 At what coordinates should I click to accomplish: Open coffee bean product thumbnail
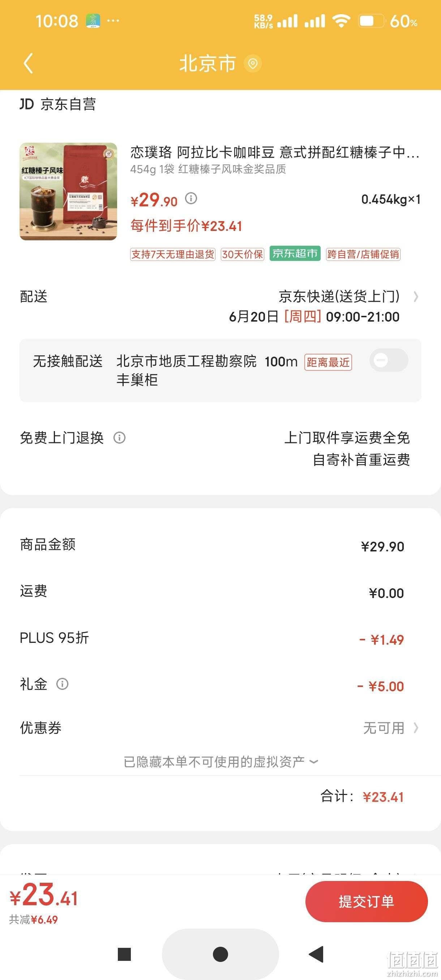[x=68, y=192]
